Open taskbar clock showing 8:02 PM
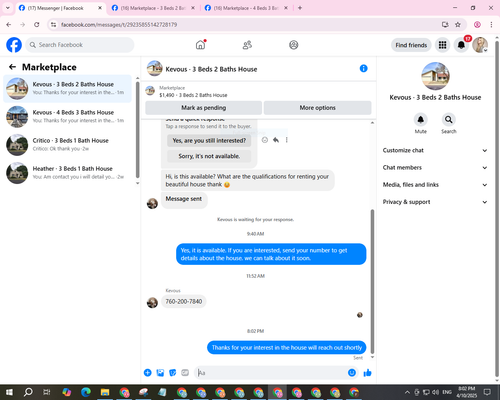 [466, 392]
